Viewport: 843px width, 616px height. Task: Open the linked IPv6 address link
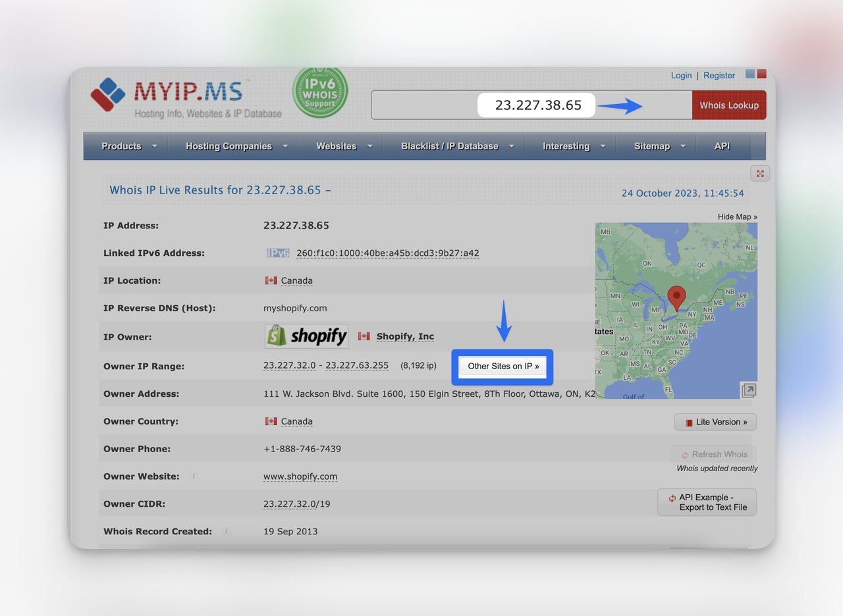pos(388,253)
